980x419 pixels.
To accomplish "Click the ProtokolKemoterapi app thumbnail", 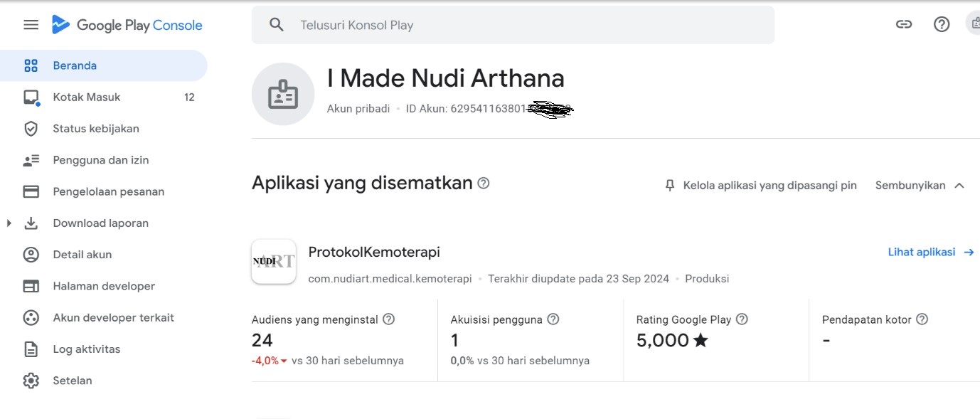I will (274, 262).
